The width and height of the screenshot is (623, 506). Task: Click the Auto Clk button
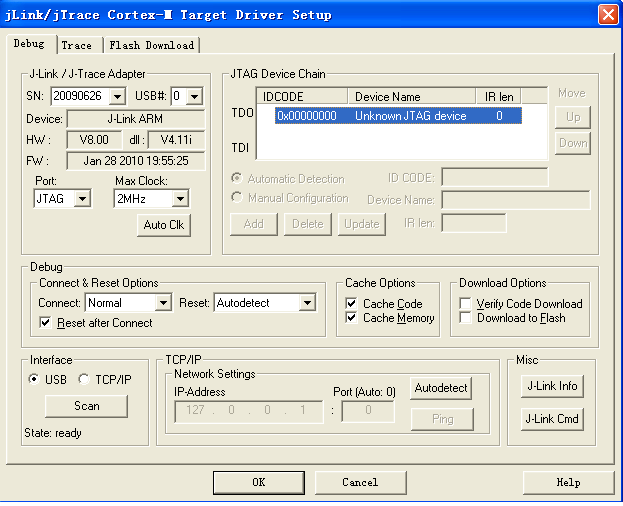click(163, 225)
